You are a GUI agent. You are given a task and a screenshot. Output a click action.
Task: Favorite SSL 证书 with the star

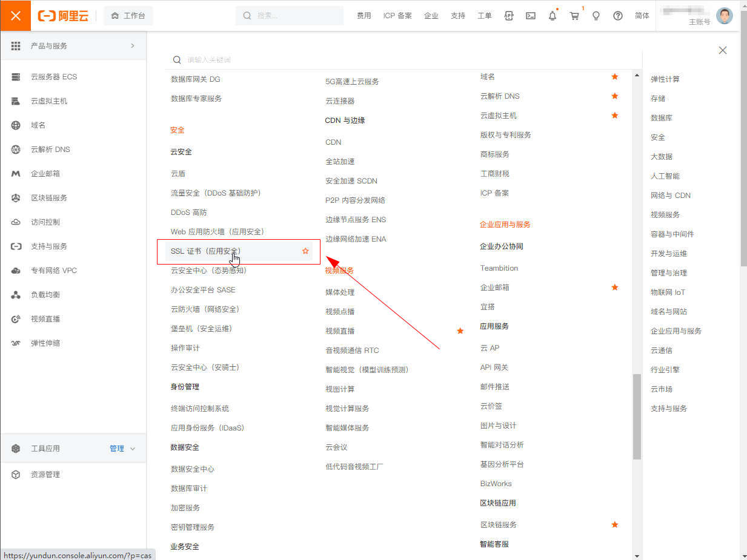tap(305, 251)
